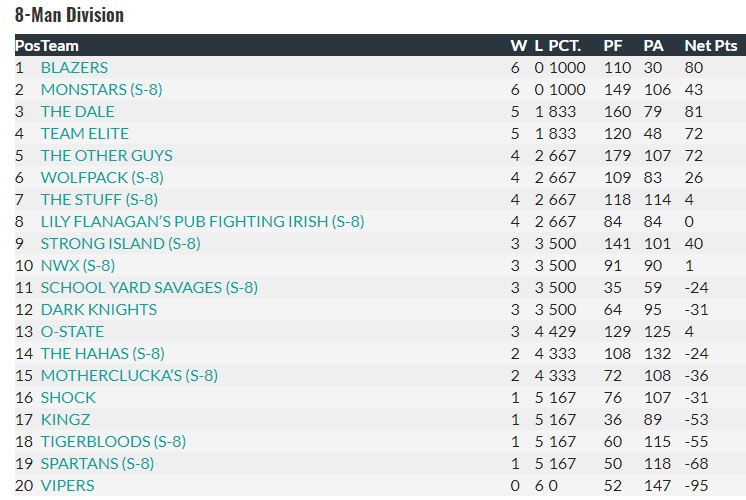Open MOTHERCLUCKA'S (S-8) team link
The width and height of the screenshot is (746, 500).
129,375
